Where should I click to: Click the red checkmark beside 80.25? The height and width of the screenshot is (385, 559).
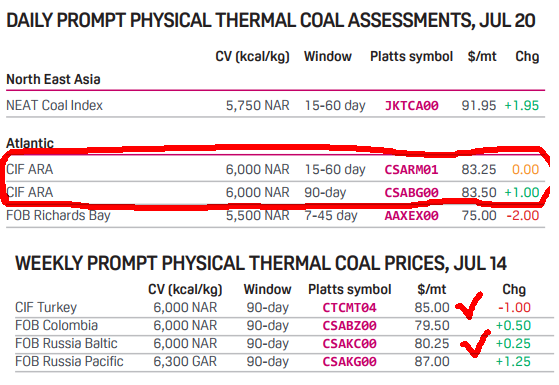475,343
